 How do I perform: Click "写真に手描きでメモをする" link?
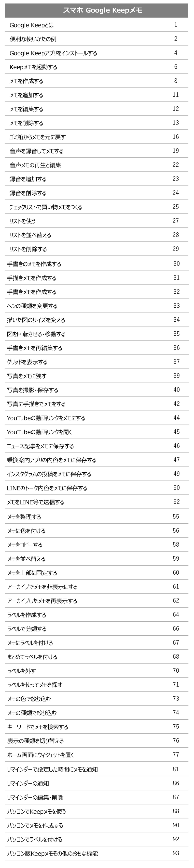click(36, 404)
